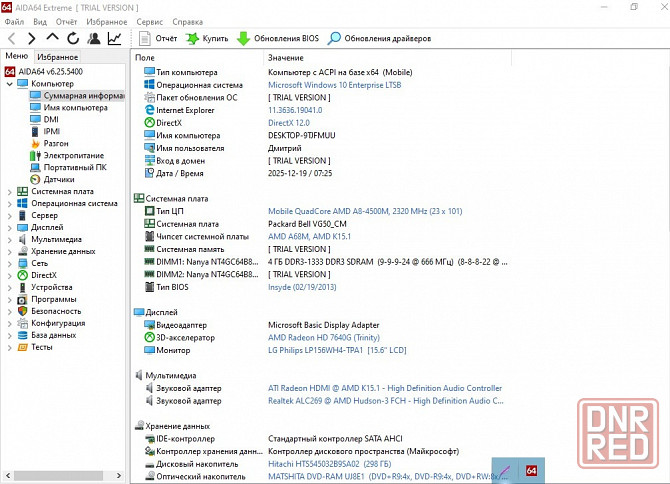Open user management toolbar icon
This screenshot has height=484, width=670.
tap(94, 38)
